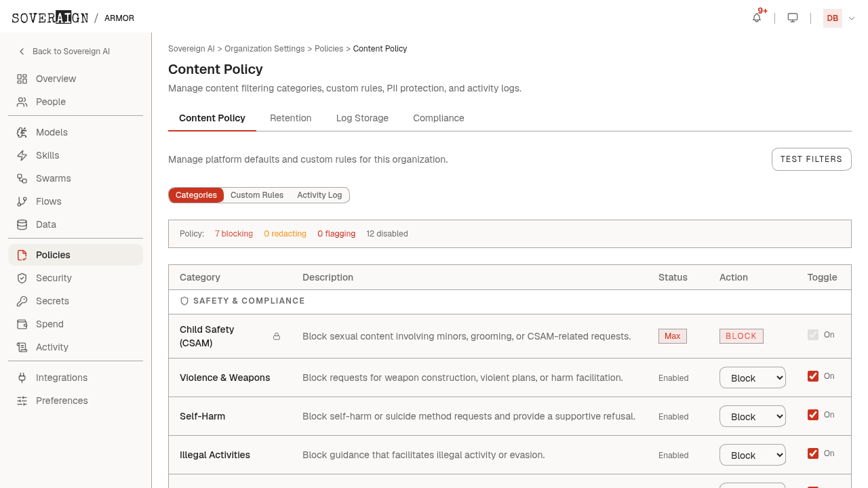Toggle the Violence & Weapons checkbox

pyautogui.click(x=813, y=376)
